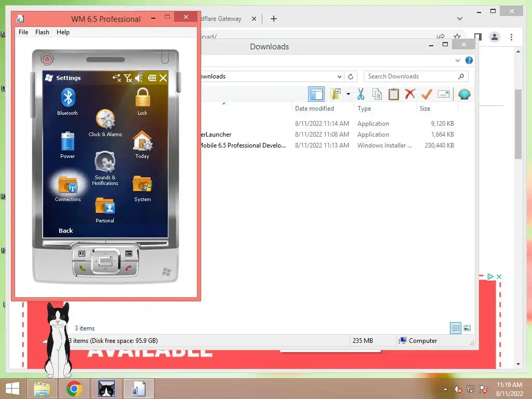The height and width of the screenshot is (399, 532).
Task: Click the Cut scissors icon in Downloads toolbar
Action: (361, 94)
